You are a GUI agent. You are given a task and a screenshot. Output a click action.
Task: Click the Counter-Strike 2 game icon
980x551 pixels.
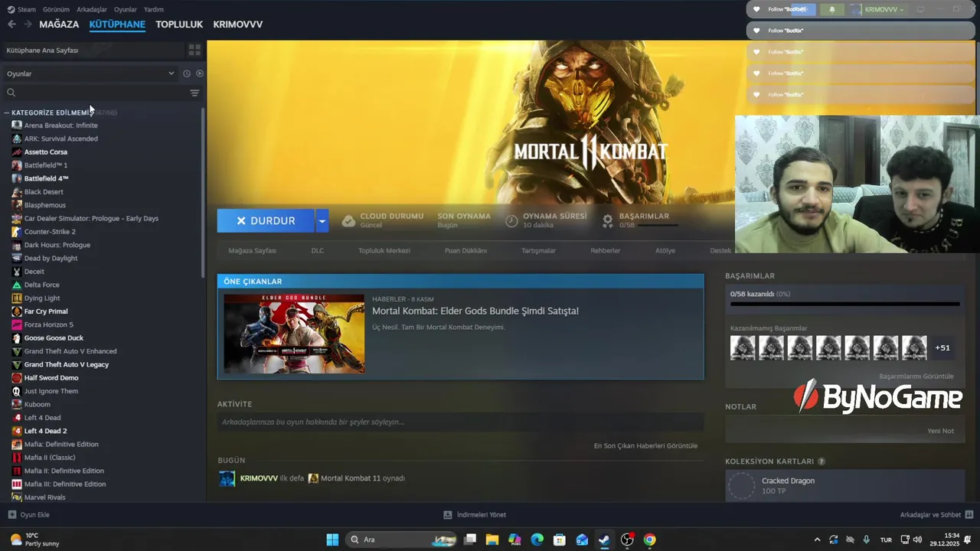(x=17, y=232)
